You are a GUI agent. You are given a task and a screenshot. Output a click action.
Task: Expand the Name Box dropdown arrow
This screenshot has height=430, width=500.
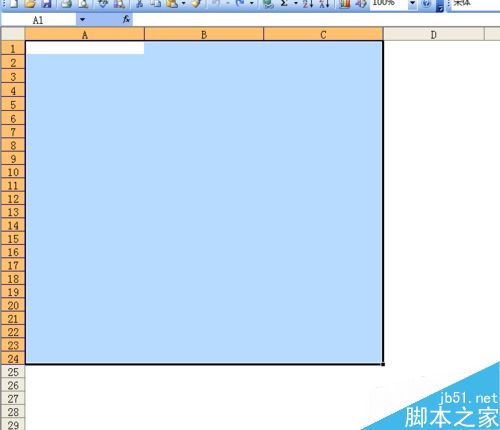82,20
